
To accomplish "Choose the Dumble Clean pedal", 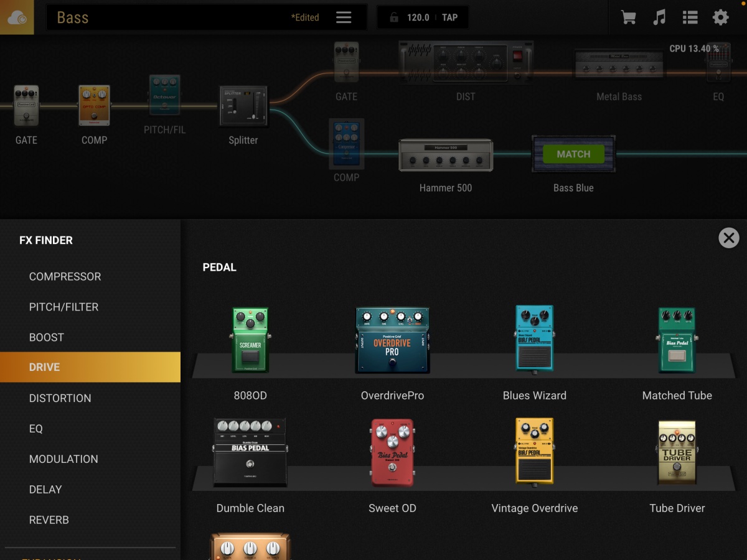I will click(x=250, y=452).
